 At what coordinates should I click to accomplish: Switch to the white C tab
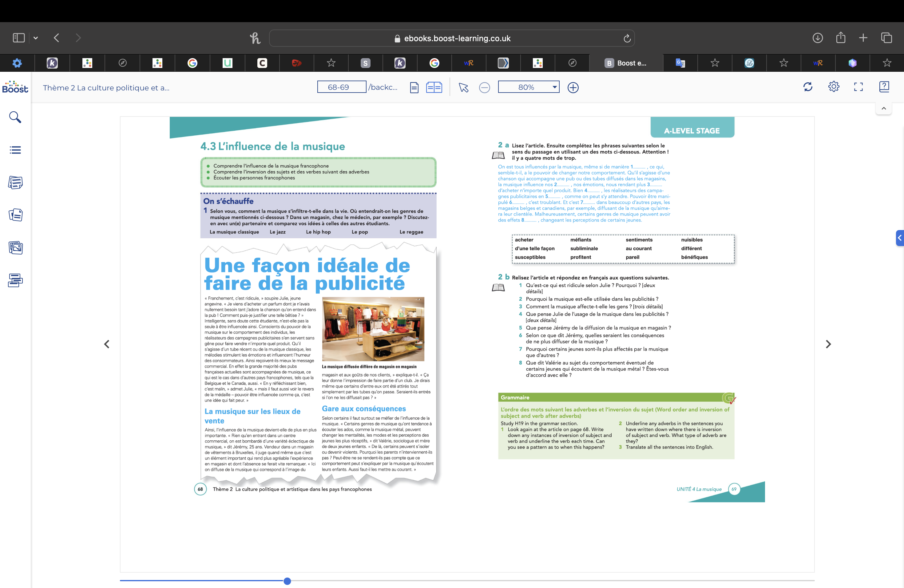coord(262,63)
